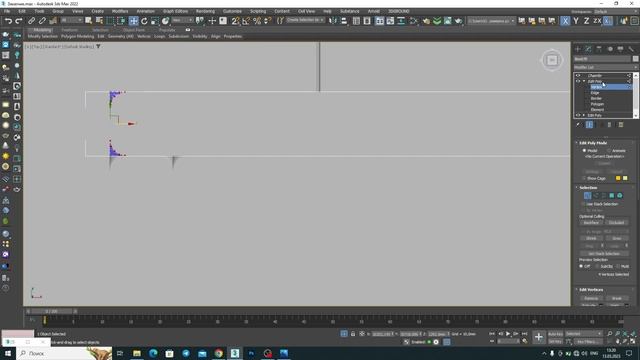Activate the Unlink Selection tool

[42, 21]
